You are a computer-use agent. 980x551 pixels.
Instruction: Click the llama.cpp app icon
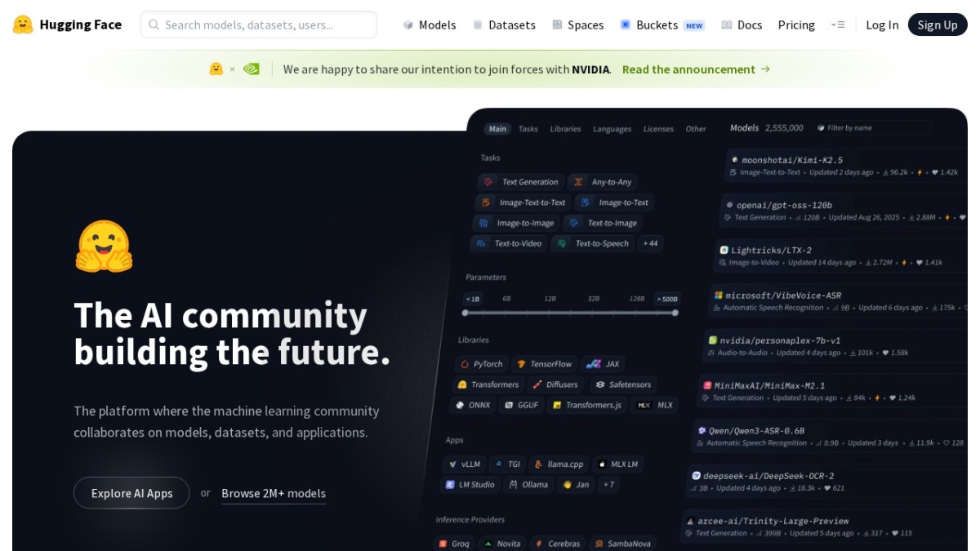click(x=538, y=464)
